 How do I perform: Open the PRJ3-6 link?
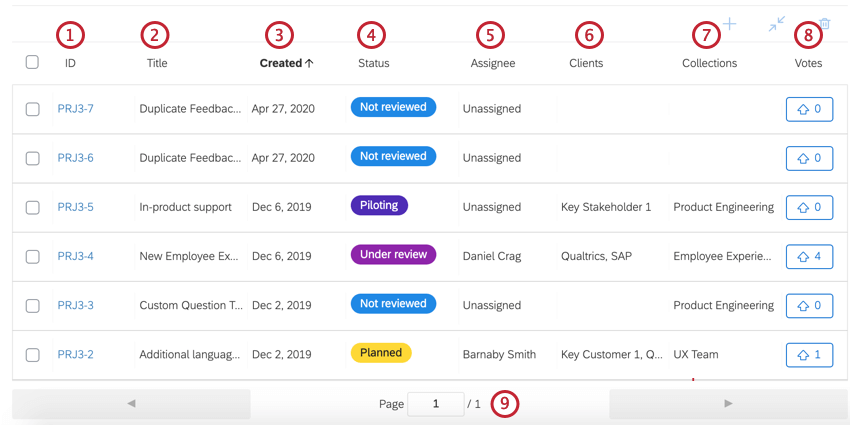click(x=75, y=158)
